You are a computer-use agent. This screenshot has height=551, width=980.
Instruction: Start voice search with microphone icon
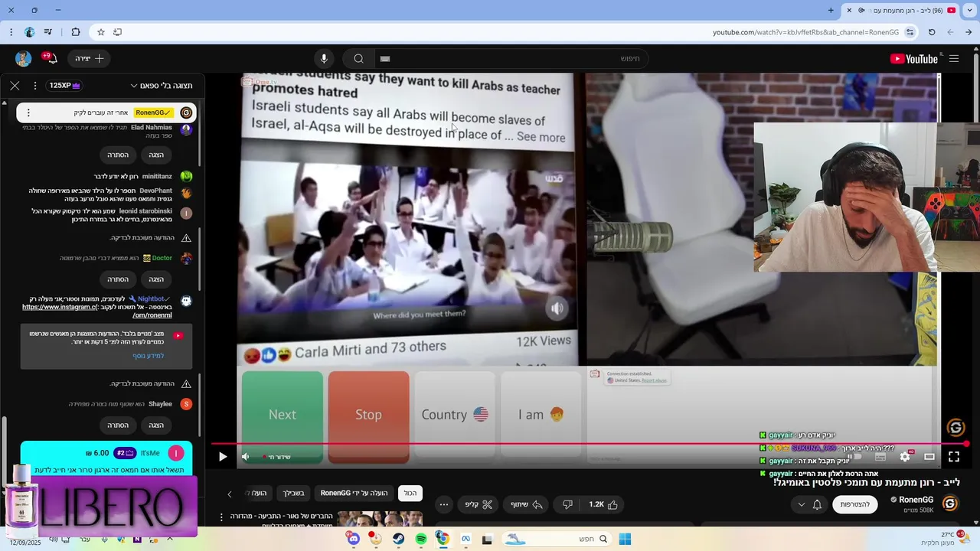(x=324, y=59)
